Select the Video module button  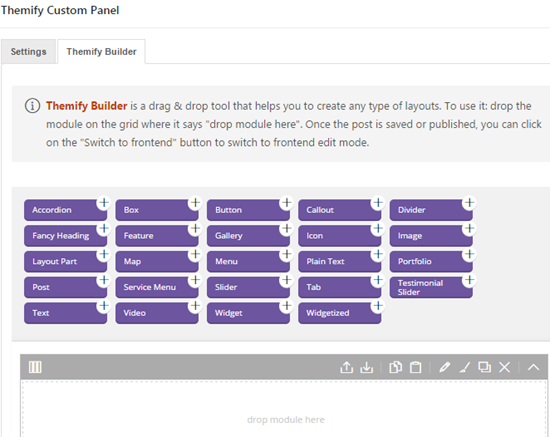point(157,313)
